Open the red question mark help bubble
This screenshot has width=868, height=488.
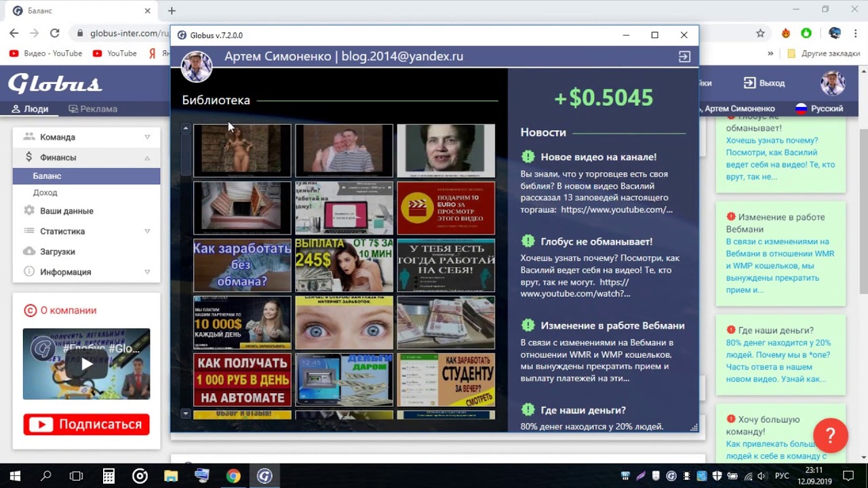tap(830, 435)
